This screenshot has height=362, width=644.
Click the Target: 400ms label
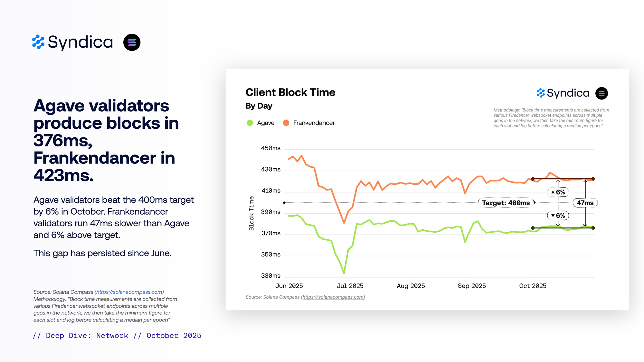pyautogui.click(x=506, y=203)
